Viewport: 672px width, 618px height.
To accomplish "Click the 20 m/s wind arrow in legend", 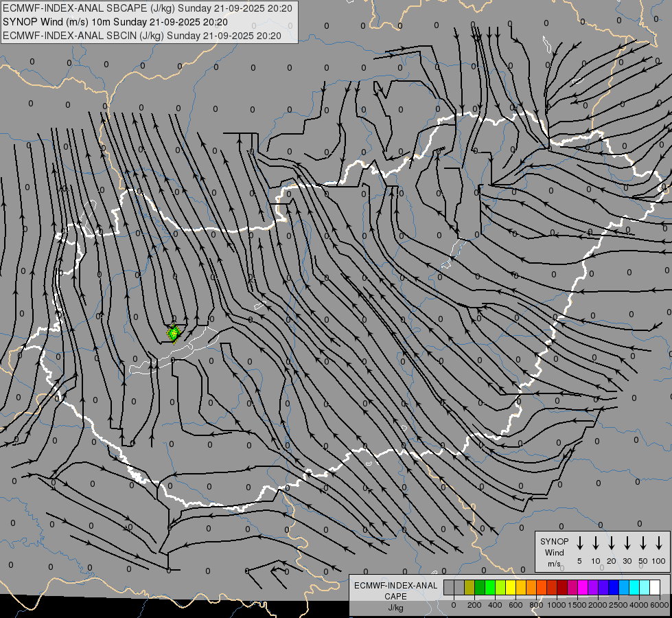I will (611, 543).
